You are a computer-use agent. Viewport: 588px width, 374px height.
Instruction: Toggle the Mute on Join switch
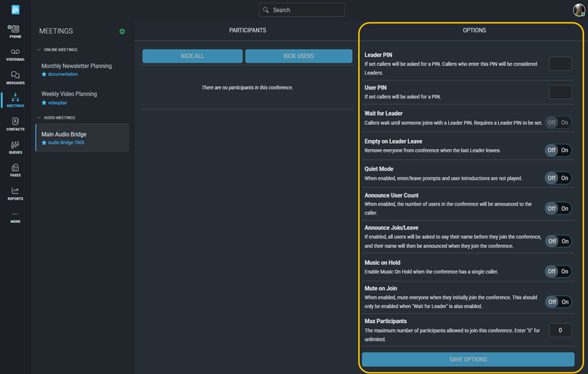click(x=559, y=302)
